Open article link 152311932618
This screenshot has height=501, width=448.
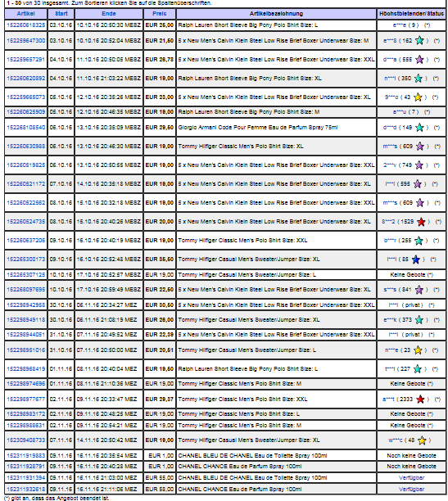(x=26, y=490)
